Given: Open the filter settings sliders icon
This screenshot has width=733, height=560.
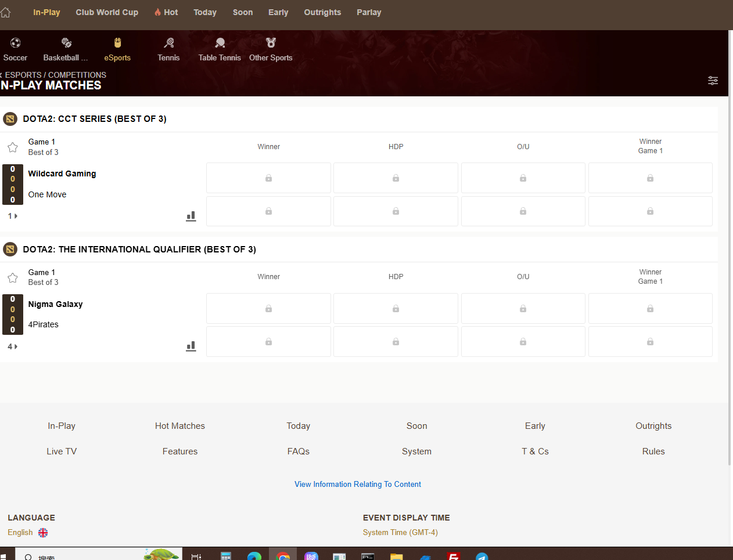Looking at the screenshot, I should tap(713, 81).
